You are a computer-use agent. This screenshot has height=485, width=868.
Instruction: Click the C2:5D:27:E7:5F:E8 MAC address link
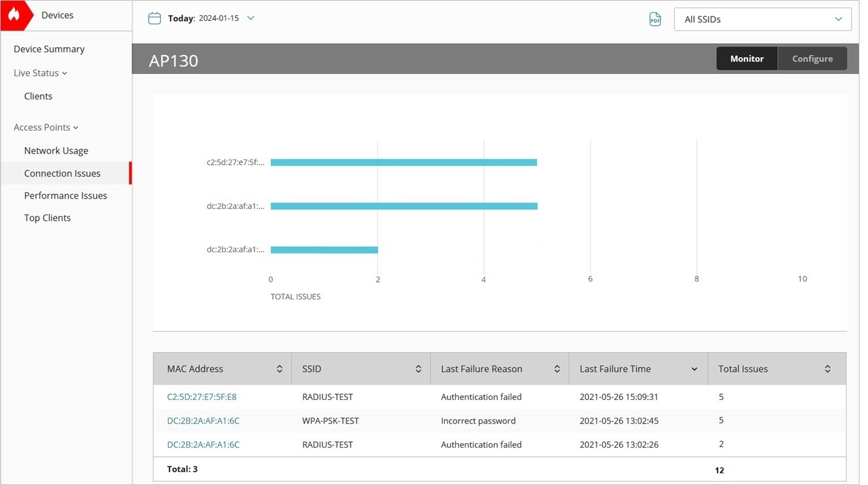tap(201, 397)
